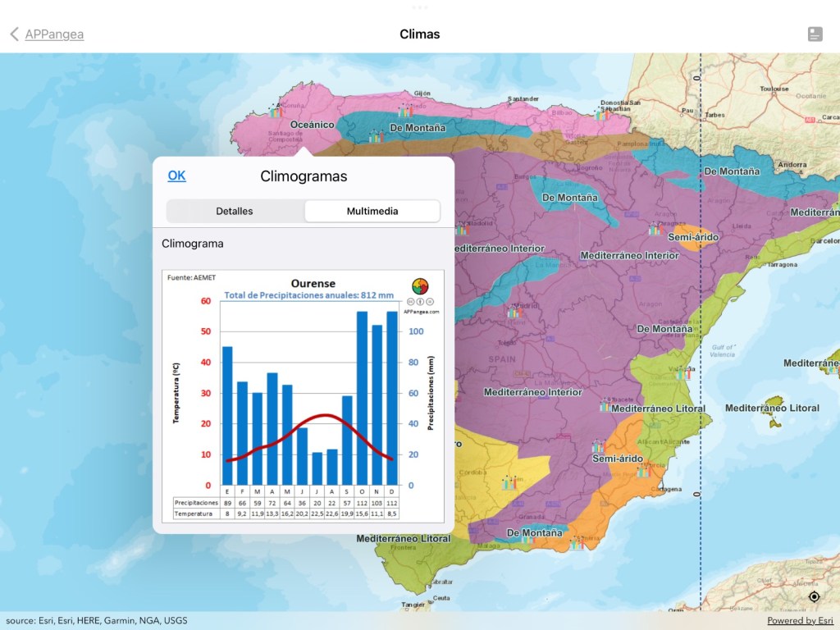
Task: Open the climogram marker at Valladolid
Action: [461, 229]
